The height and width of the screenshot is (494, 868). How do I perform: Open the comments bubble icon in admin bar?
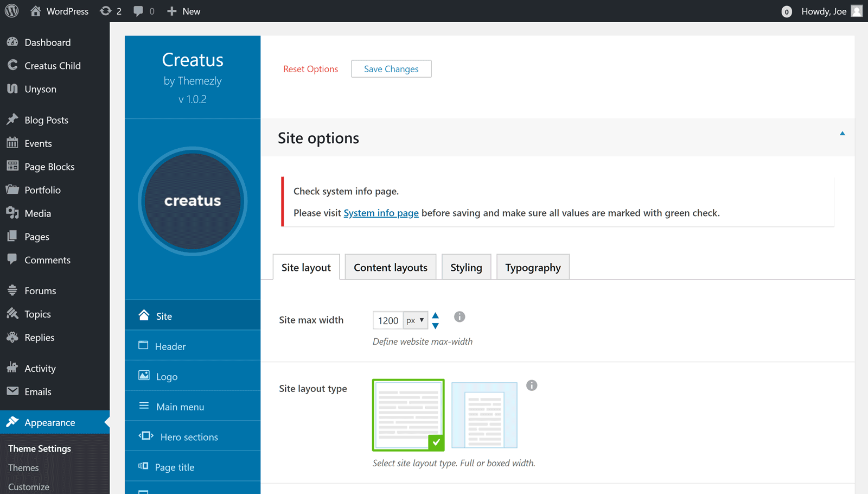(138, 11)
